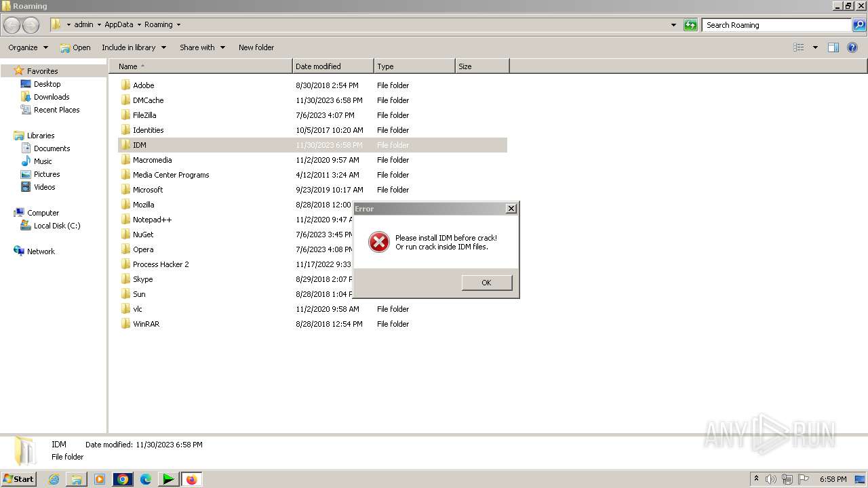
Task: Click the Skype folder icon
Action: click(125, 279)
